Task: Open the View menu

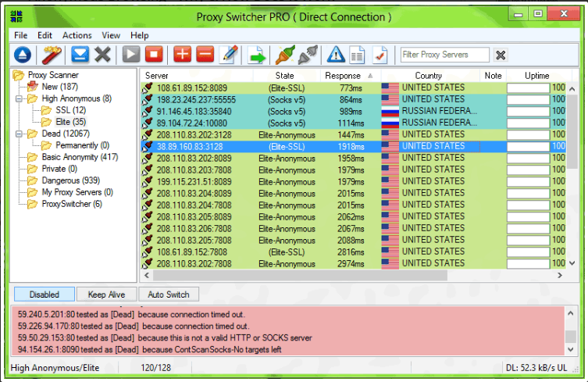Action: click(111, 35)
